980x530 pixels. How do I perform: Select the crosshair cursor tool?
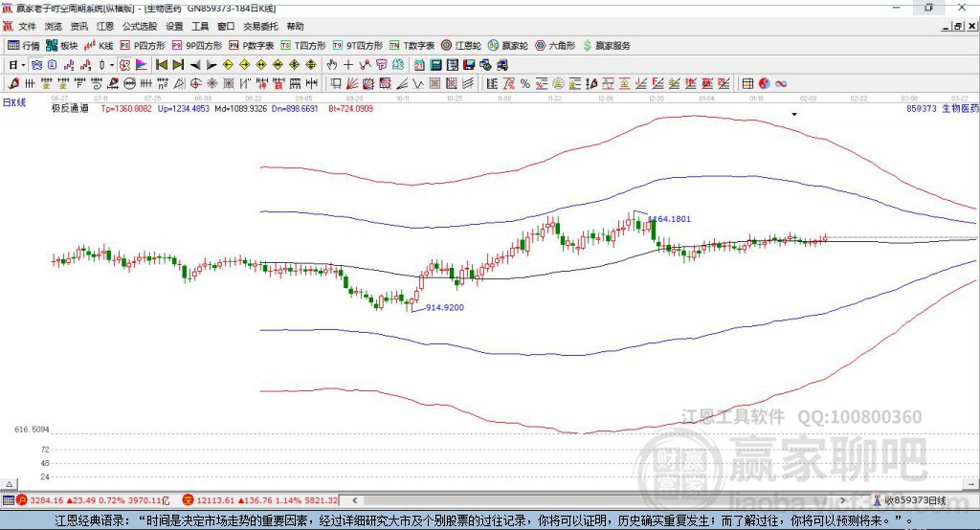tap(348, 65)
